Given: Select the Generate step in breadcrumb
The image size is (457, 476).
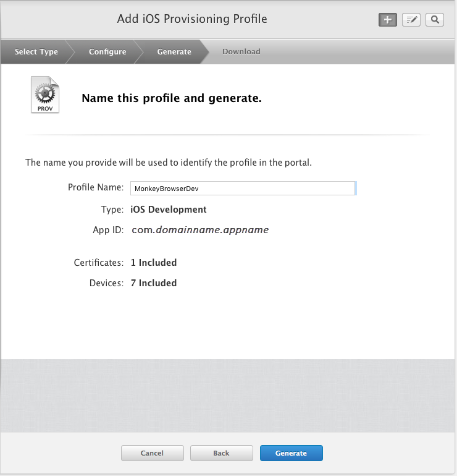Looking at the screenshot, I should point(174,52).
